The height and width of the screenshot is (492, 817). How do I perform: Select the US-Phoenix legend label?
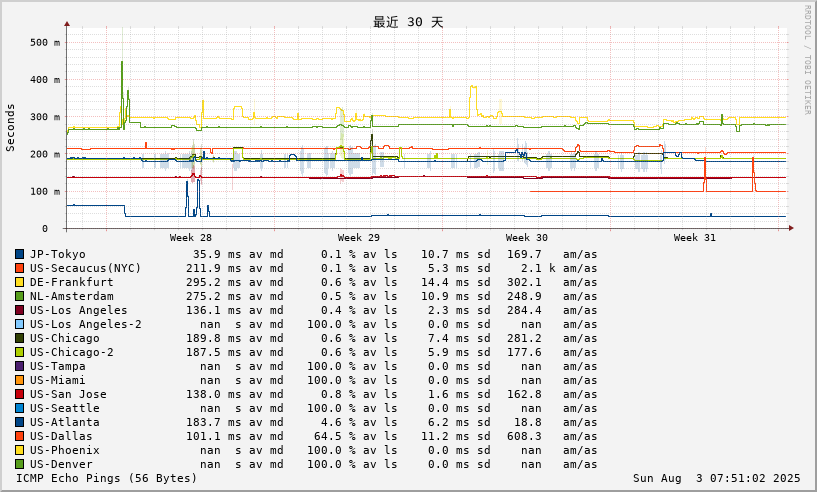64,450
